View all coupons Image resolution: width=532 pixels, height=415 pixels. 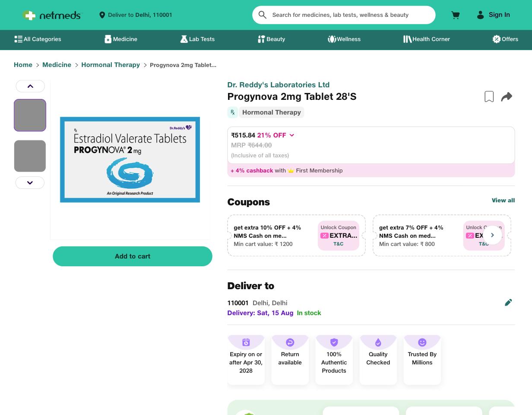point(503,200)
